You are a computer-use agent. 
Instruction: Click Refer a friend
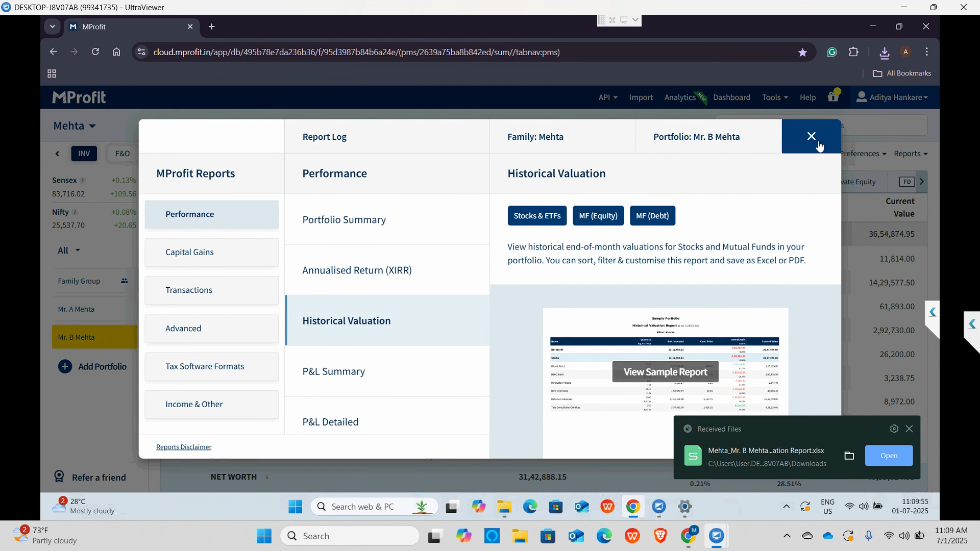point(90,478)
